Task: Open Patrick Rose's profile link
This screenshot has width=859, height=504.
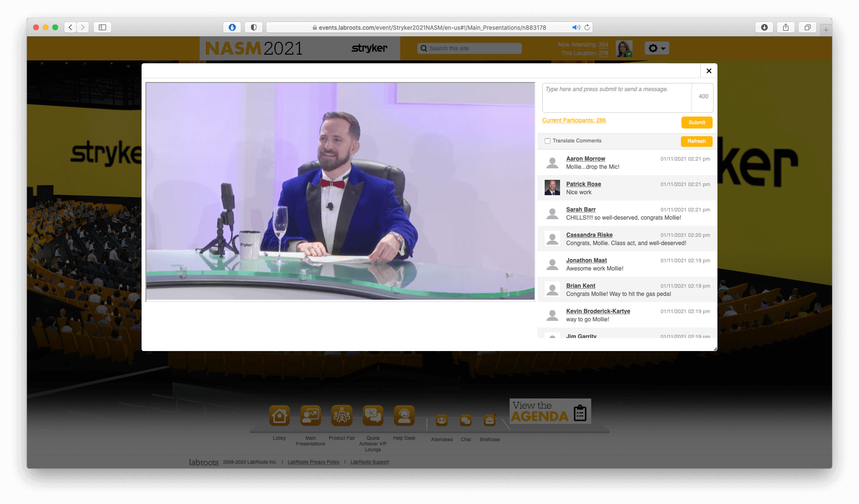Action: pyautogui.click(x=584, y=184)
